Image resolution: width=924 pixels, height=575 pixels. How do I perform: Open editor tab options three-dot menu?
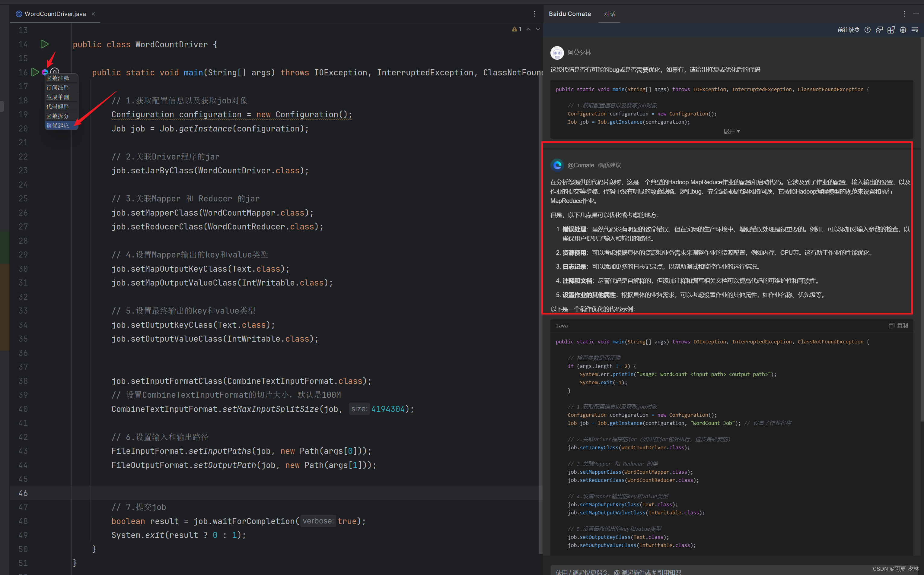point(534,14)
